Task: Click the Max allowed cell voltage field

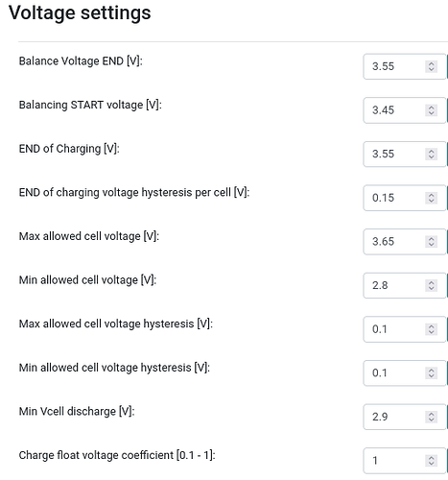Action: 405,242
